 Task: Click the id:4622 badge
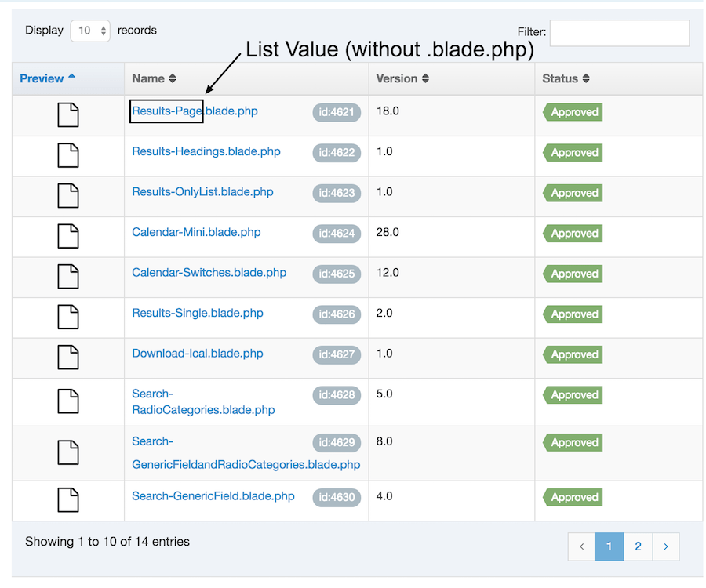[x=337, y=153]
